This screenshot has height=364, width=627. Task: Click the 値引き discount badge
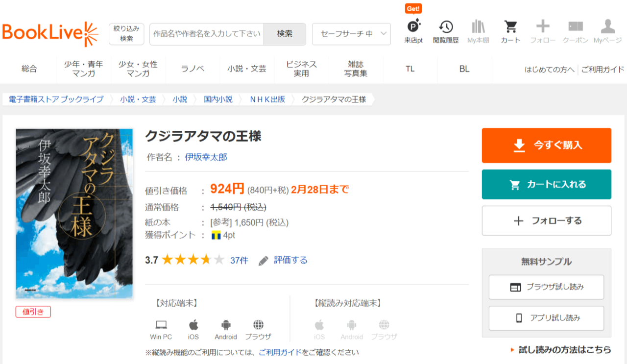(33, 311)
